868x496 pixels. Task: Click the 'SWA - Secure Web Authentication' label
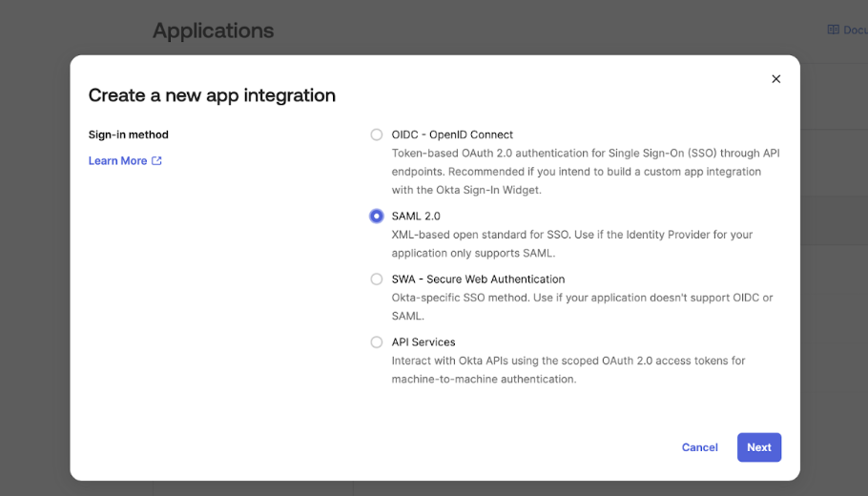pyautogui.click(x=478, y=279)
